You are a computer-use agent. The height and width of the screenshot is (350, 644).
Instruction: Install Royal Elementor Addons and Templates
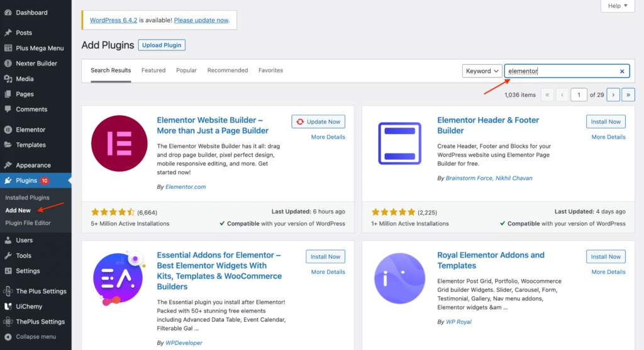(606, 257)
